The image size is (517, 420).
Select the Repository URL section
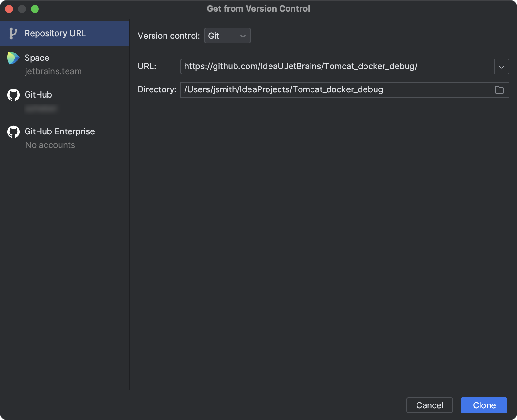(55, 33)
